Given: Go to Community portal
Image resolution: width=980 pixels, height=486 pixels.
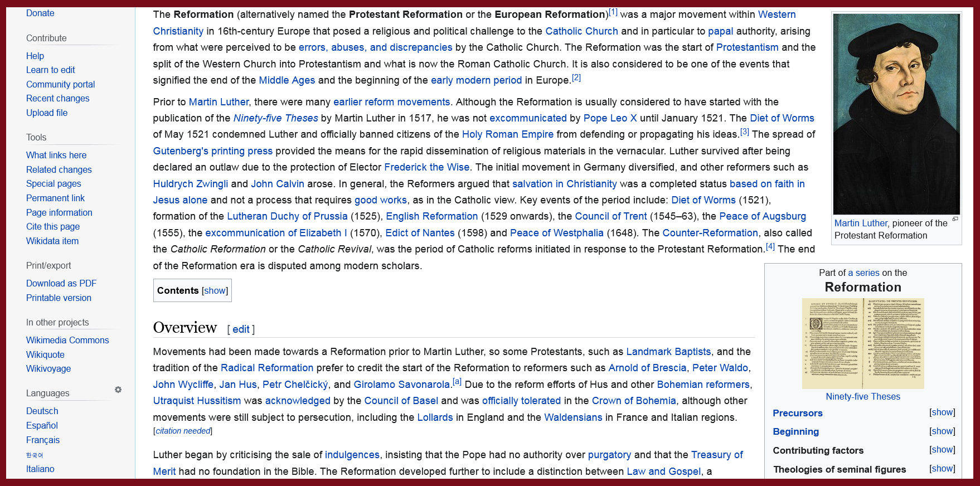Looking at the screenshot, I should click(61, 85).
